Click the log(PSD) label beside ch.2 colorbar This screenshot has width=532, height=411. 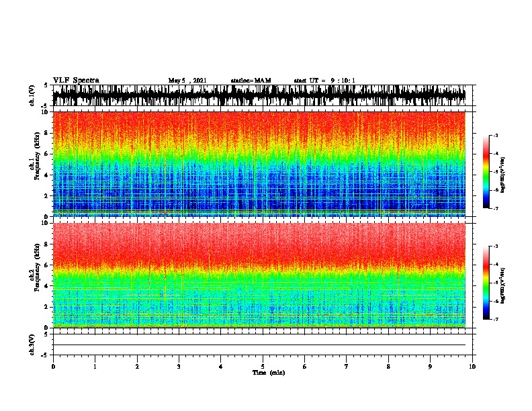[x=502, y=285]
